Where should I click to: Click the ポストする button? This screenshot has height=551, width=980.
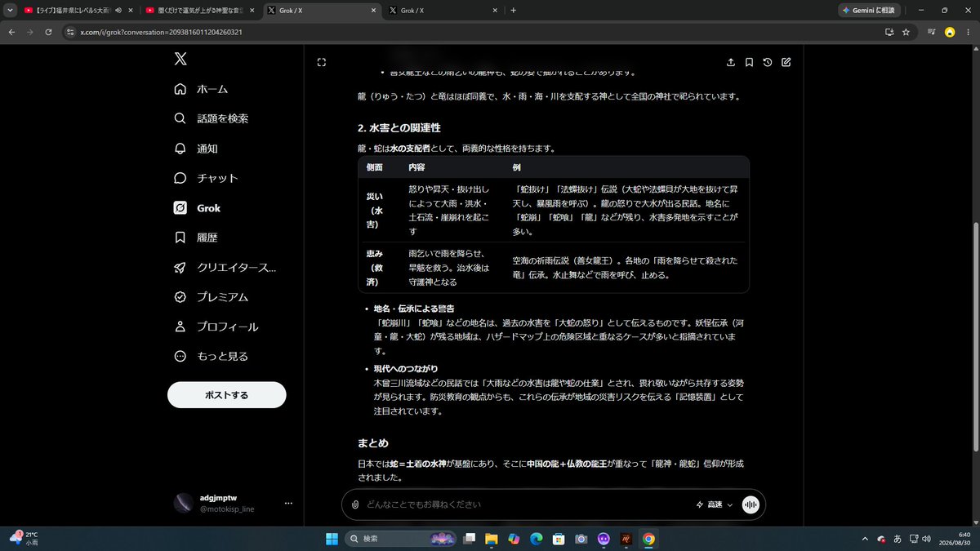227,395
